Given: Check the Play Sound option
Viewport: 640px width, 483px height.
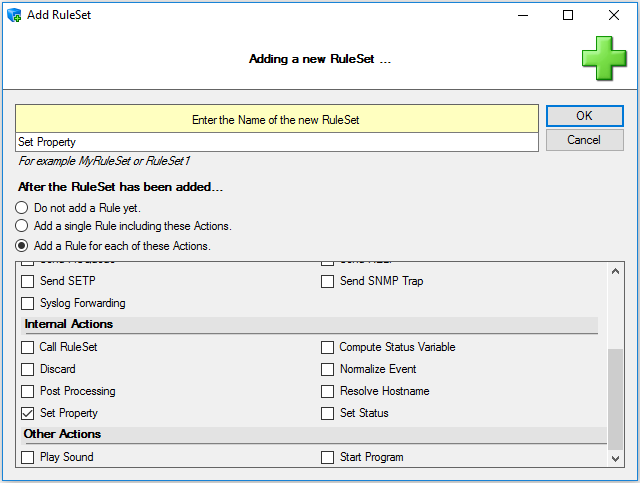Looking at the screenshot, I should [27, 457].
